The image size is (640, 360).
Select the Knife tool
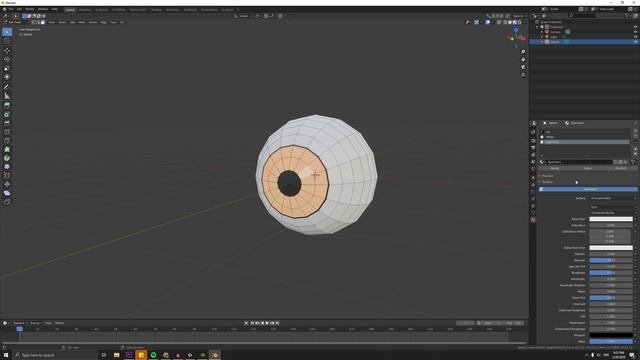7,141
